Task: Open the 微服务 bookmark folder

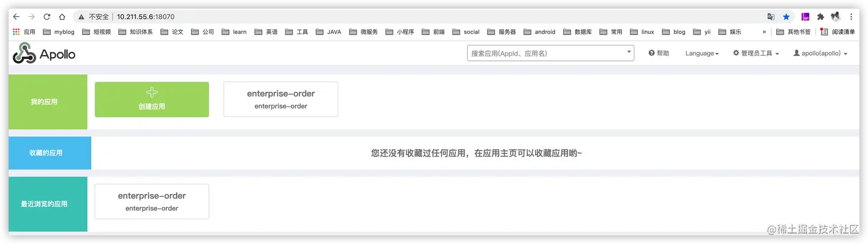Action: pyautogui.click(x=363, y=32)
